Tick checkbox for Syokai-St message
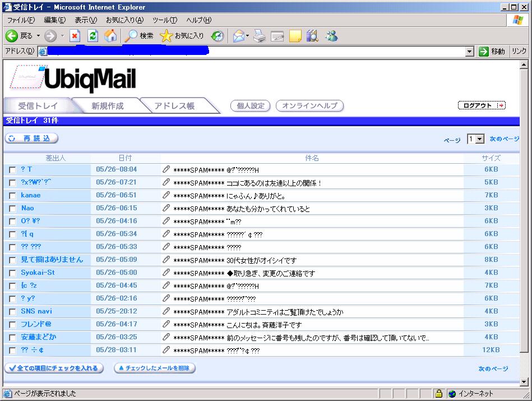The height and width of the screenshot is (401, 532). (x=12, y=273)
